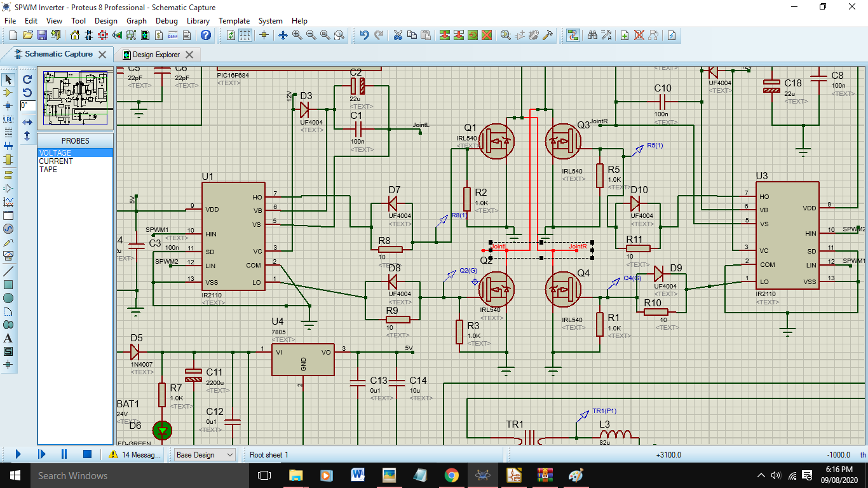Click the U1 IR2110 component
This screenshot has width=868, height=488.
coord(233,236)
